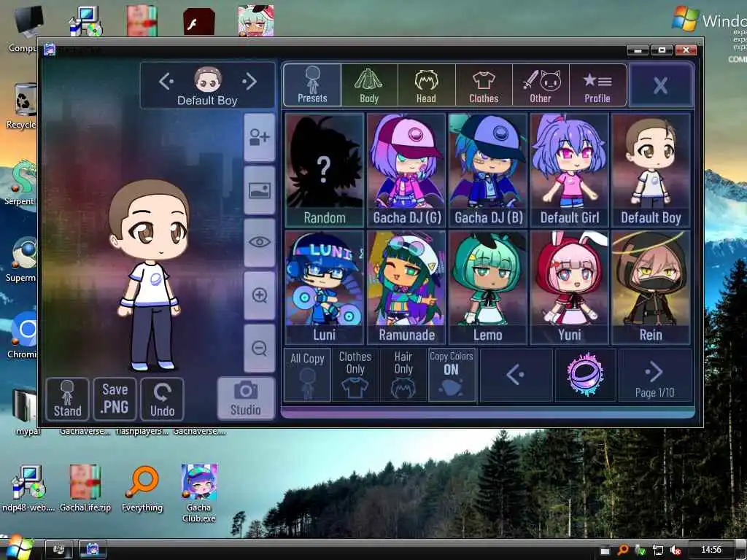Click the Default Boy character portrait
This screenshot has height=560, width=747.
pos(208,79)
